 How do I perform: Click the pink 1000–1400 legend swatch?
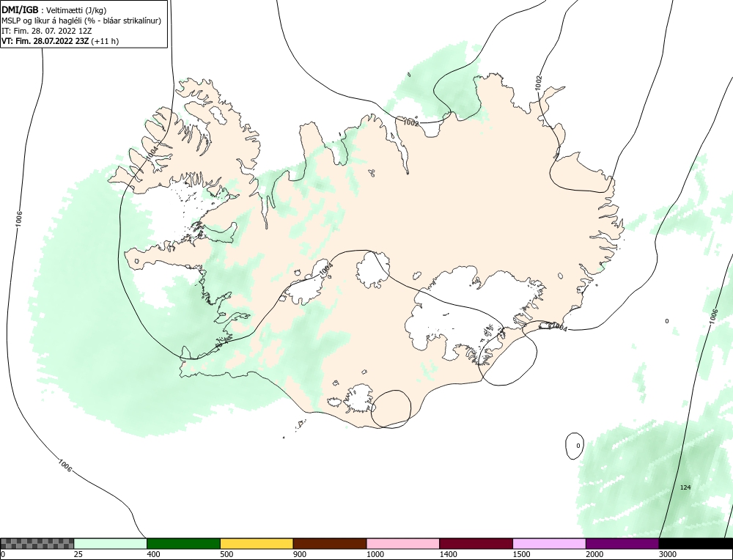click(x=403, y=544)
